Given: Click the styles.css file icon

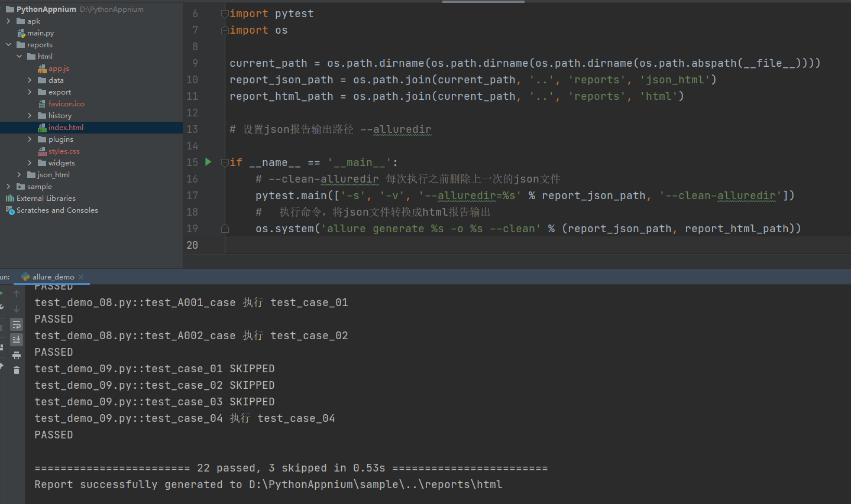Looking at the screenshot, I should pyautogui.click(x=42, y=151).
